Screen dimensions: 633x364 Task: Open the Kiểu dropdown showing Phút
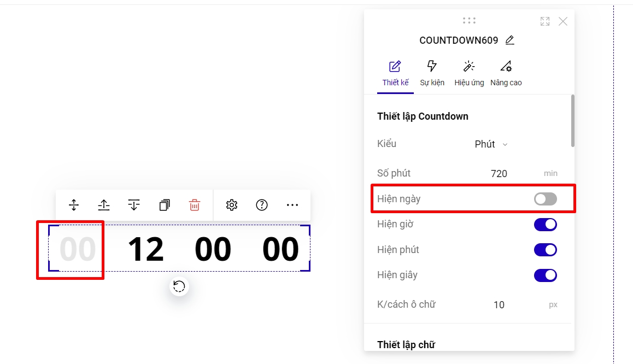pyautogui.click(x=490, y=144)
